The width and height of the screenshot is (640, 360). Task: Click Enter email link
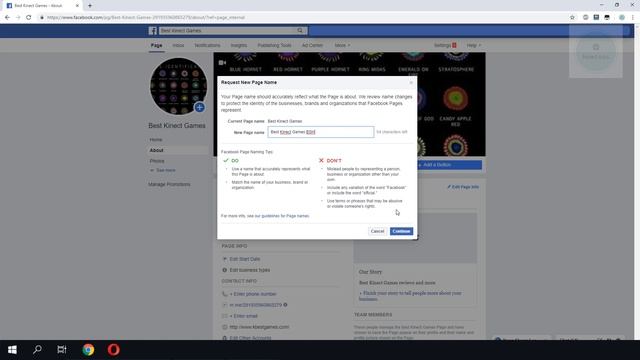(x=243, y=316)
